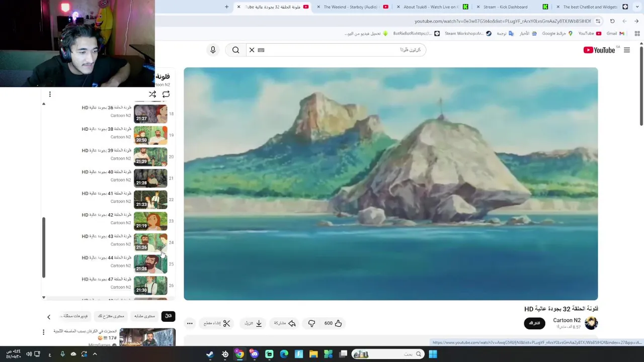644x362 pixels.
Task: Open the YouTube hamburger guide menu
Action: tap(627, 50)
